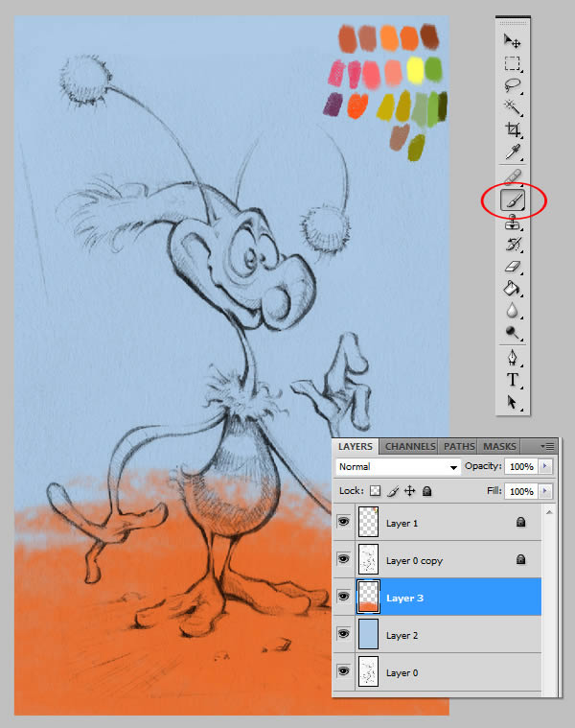The image size is (575, 728).
Task: Click Layer 1 lock icon
Action: [520, 523]
